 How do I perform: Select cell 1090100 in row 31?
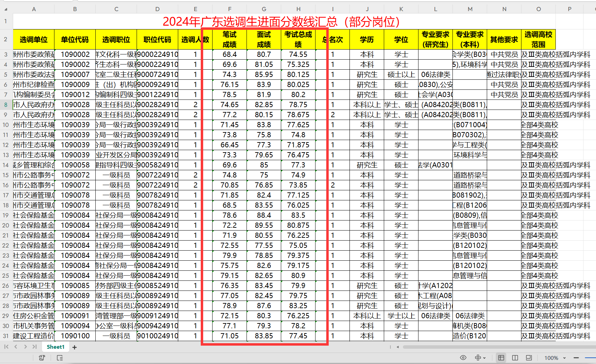coord(75,336)
